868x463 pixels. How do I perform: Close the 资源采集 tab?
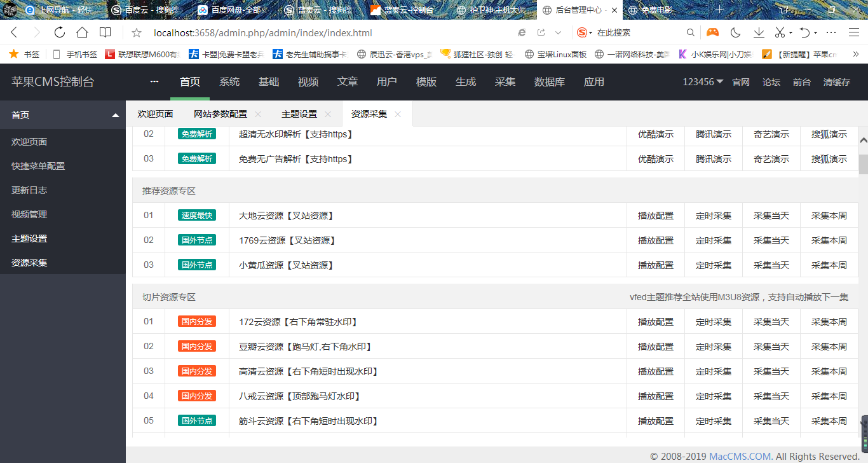(398, 114)
